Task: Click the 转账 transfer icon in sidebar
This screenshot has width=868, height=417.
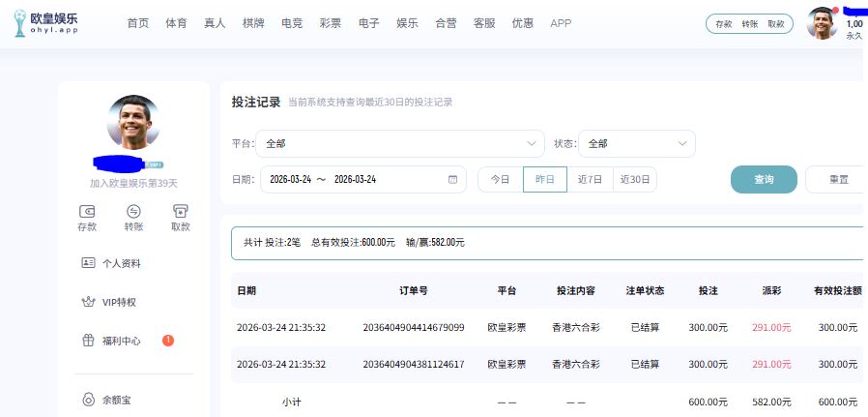Action: click(x=133, y=213)
